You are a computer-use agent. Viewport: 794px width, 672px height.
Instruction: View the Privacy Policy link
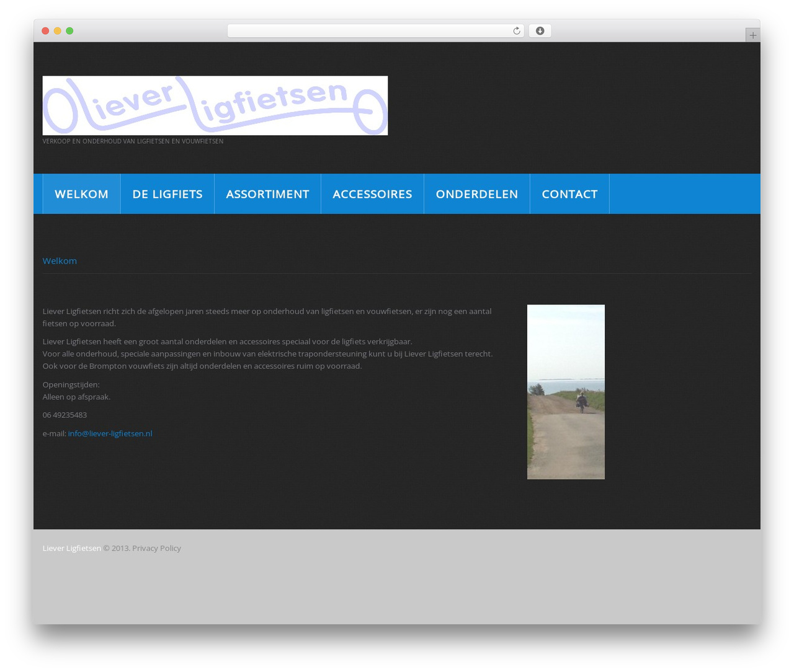[156, 548]
